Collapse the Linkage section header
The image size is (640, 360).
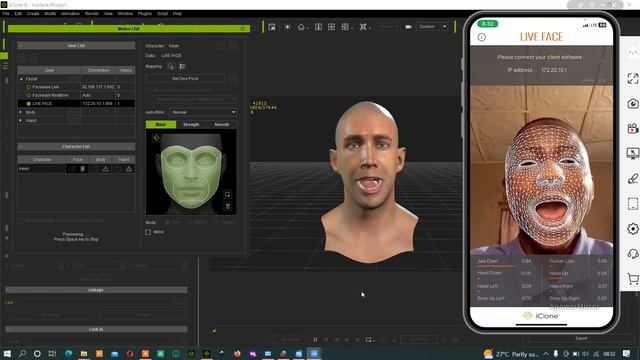(96, 290)
